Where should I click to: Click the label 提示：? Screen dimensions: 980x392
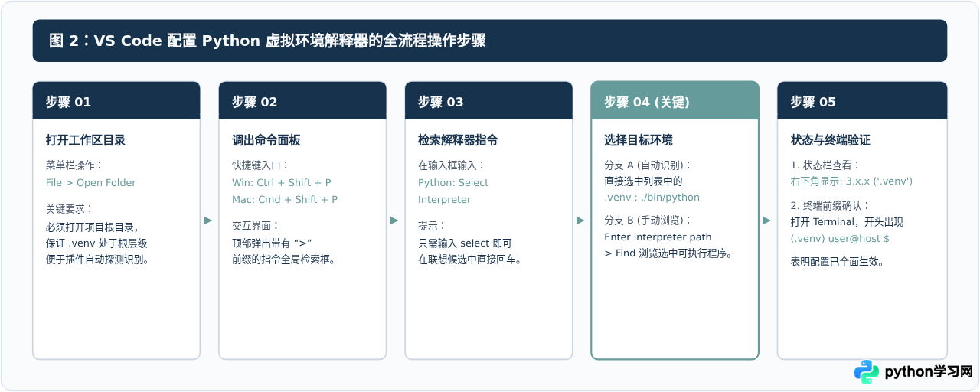(432, 226)
